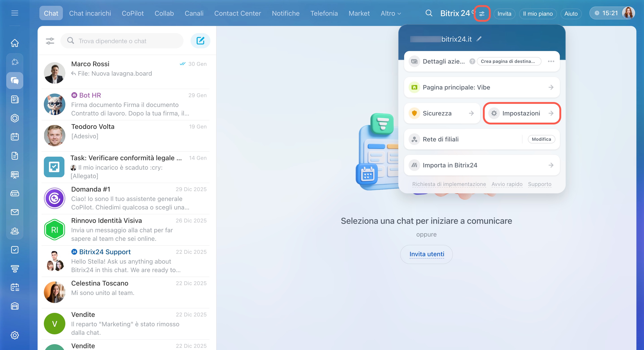Open chat list filter sliders icon

click(x=50, y=41)
